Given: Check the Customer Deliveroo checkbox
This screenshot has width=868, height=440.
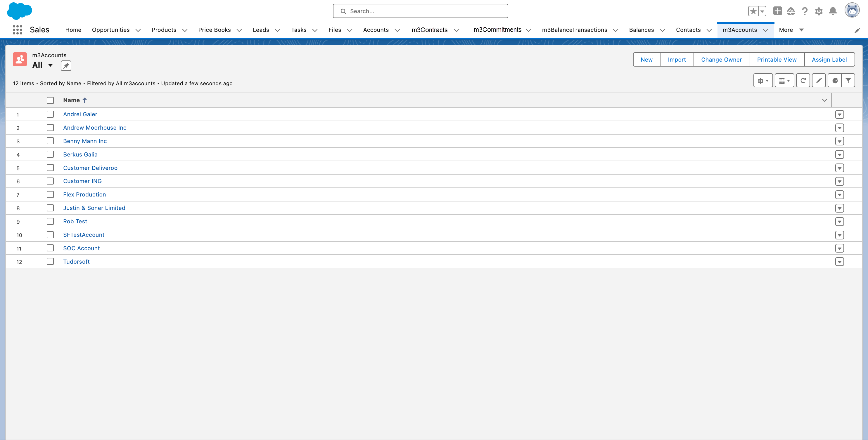Looking at the screenshot, I should click(50, 168).
